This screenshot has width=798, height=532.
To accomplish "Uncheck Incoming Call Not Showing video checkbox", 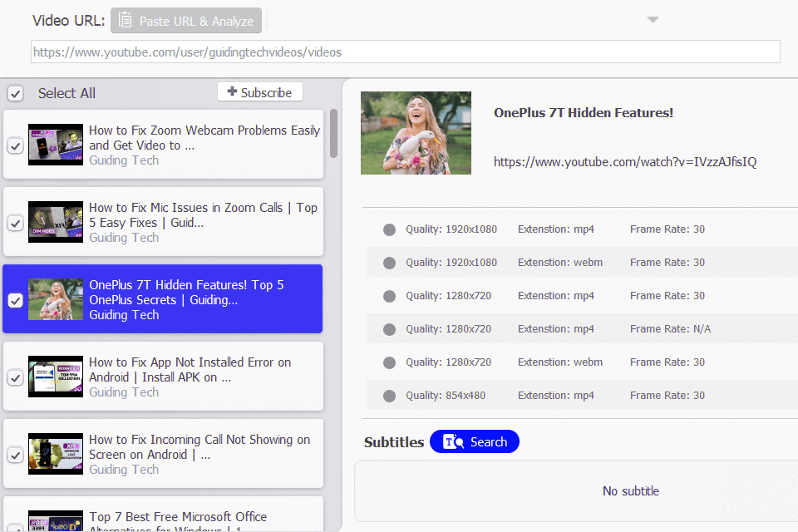I will pyautogui.click(x=15, y=456).
